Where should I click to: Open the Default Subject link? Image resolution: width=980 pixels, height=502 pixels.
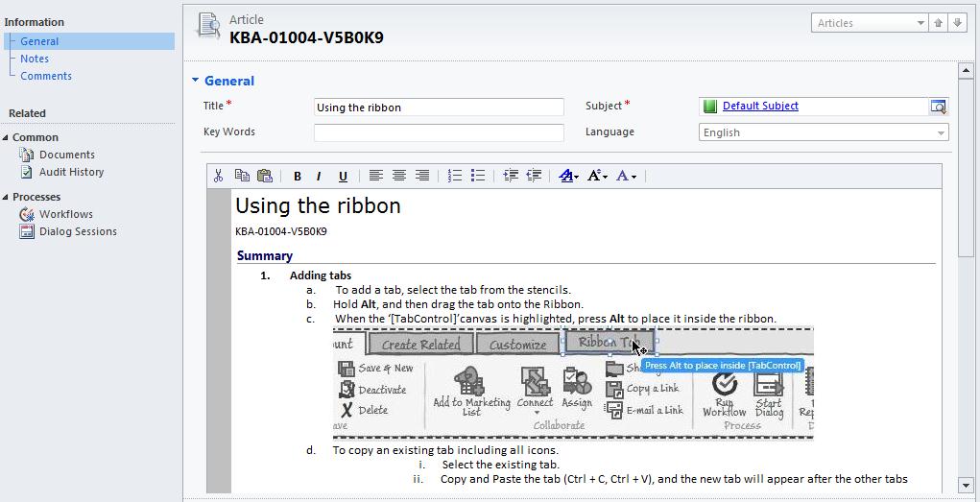760,107
